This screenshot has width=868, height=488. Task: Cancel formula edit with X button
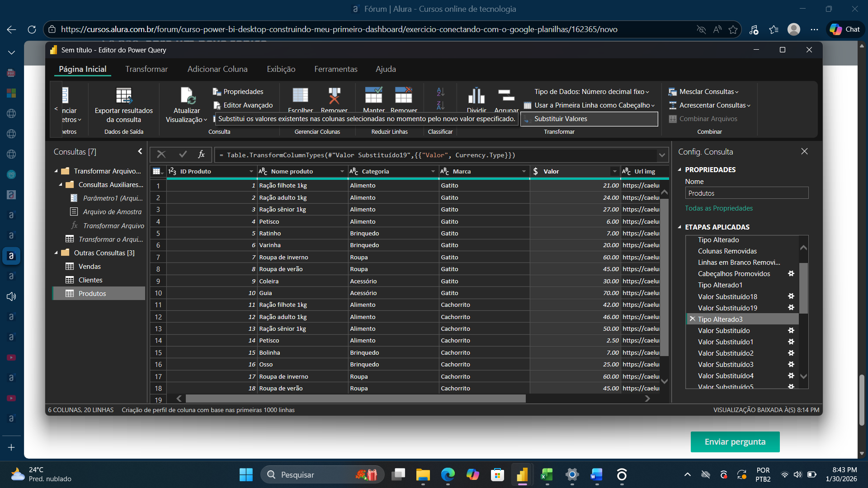click(x=161, y=155)
